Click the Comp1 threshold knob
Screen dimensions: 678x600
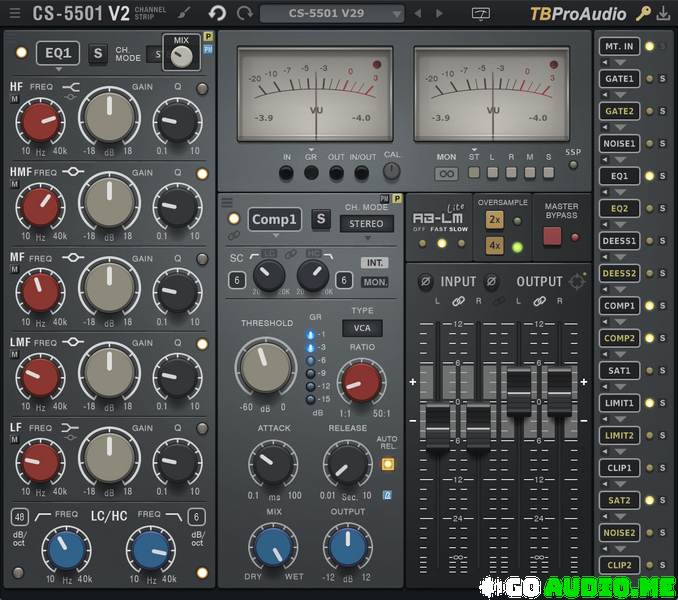(x=265, y=366)
